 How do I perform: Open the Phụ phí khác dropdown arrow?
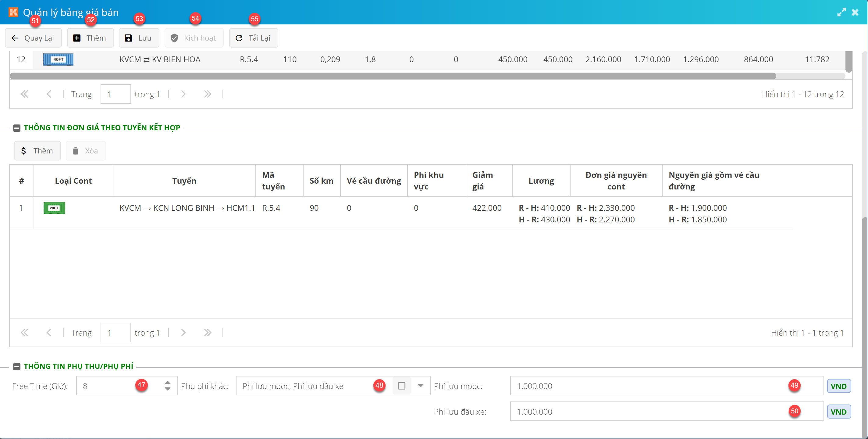[x=420, y=386]
